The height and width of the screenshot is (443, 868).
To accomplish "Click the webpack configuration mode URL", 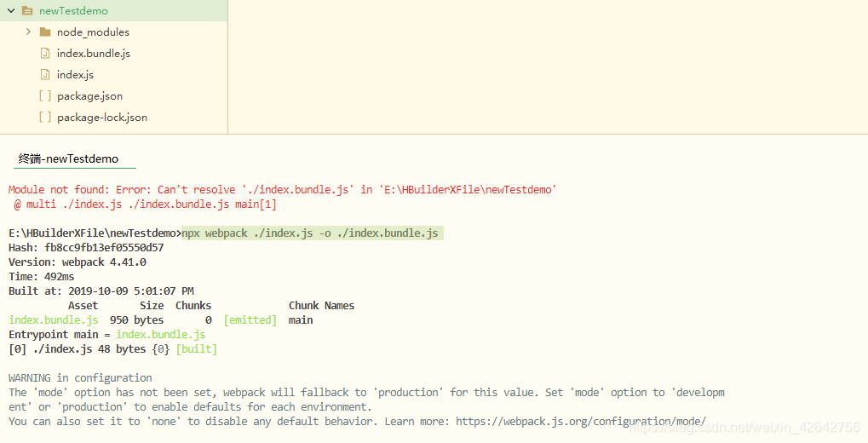I will (x=581, y=421).
